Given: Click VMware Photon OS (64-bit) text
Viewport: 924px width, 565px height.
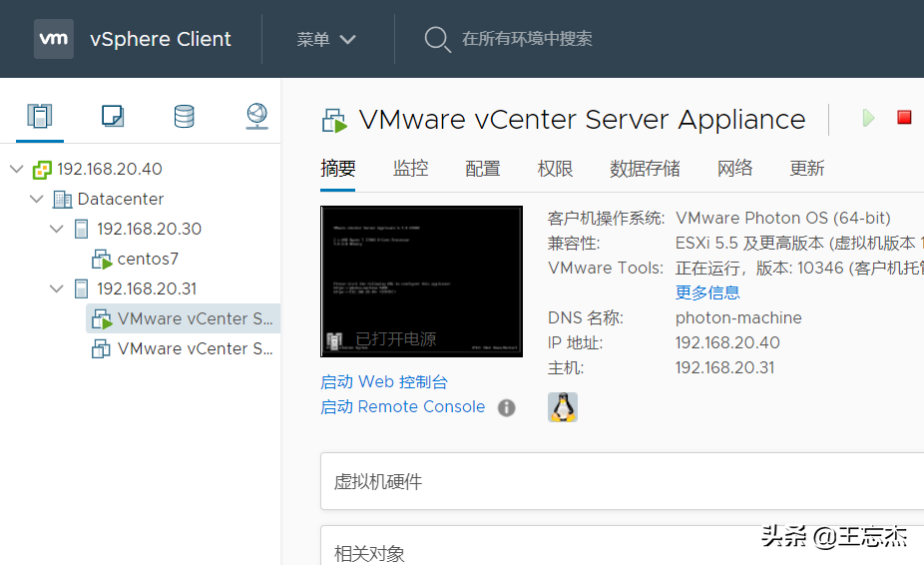Looking at the screenshot, I should coord(783,219).
